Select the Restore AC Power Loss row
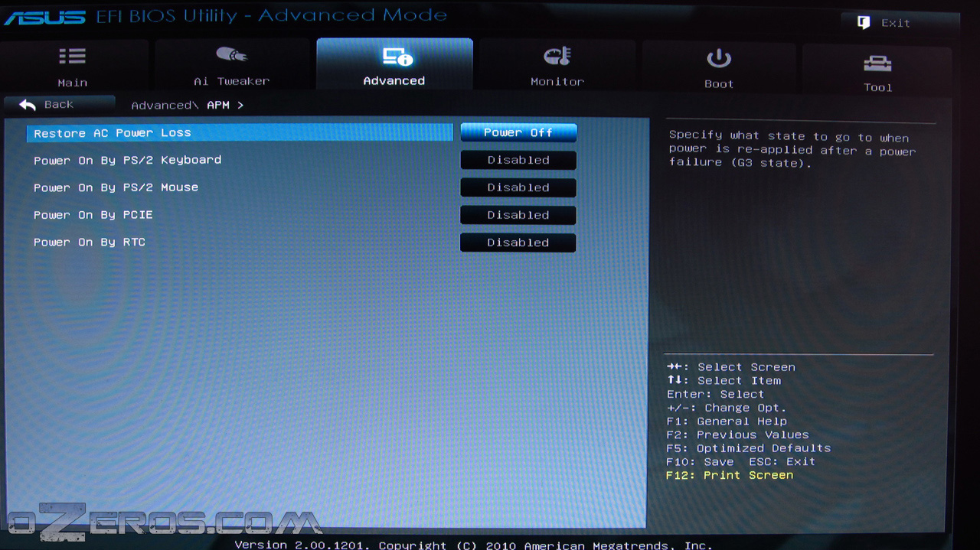Screen dimensions: 980x550 [x=240, y=133]
